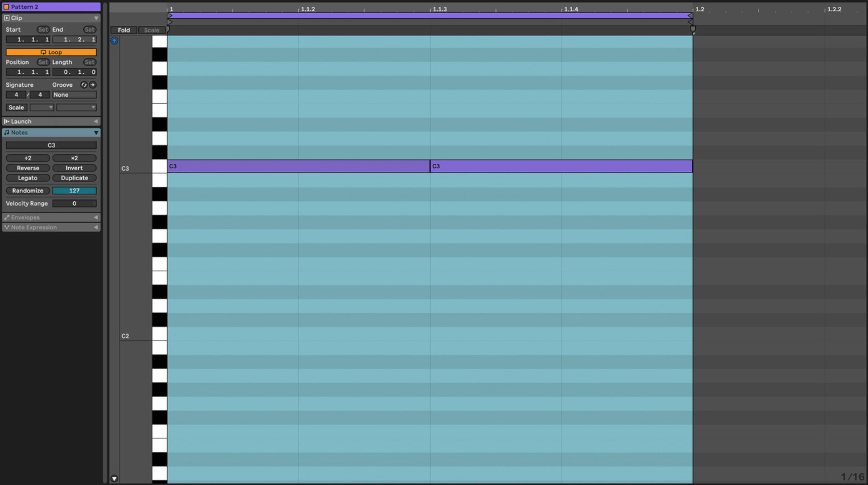Toggle Scale highlighting in the editor

click(x=151, y=30)
